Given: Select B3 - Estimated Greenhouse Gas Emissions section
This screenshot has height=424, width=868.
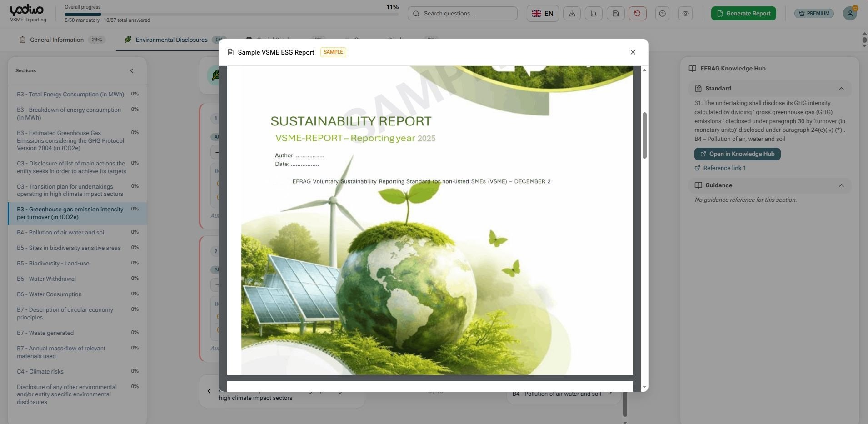Looking at the screenshot, I should 77,140.
